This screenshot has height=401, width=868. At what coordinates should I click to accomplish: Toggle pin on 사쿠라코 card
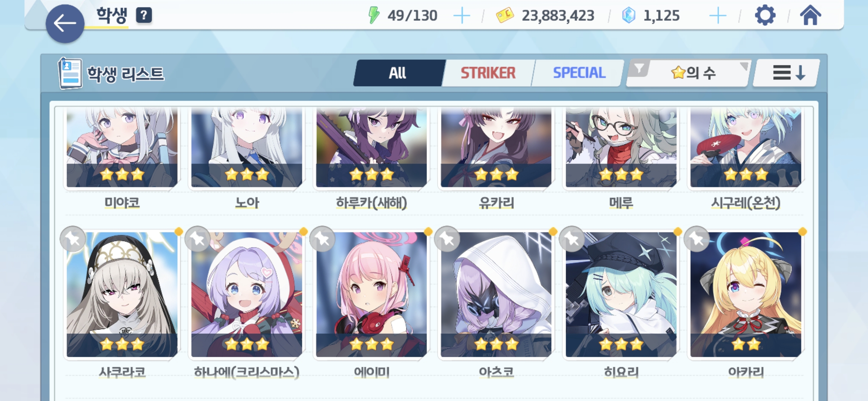coord(73,239)
